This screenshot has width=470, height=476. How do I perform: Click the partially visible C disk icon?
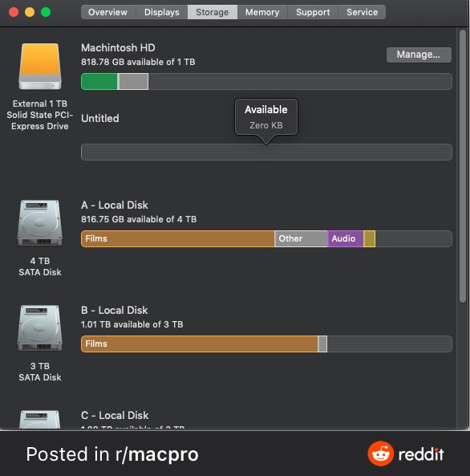point(40,419)
